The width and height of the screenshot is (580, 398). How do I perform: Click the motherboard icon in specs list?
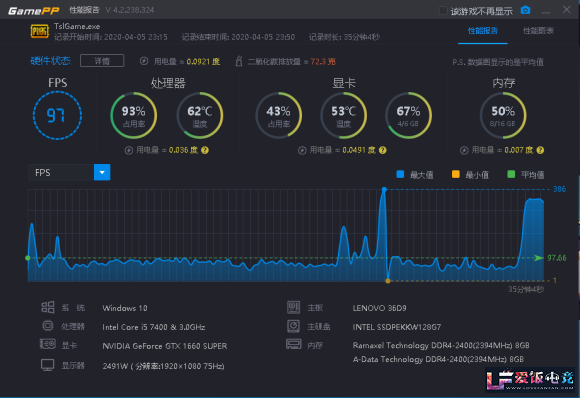(x=293, y=307)
